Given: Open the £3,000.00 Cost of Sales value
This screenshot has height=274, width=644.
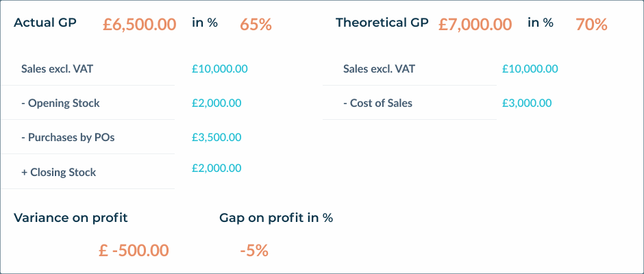Looking at the screenshot, I should pos(527,103).
